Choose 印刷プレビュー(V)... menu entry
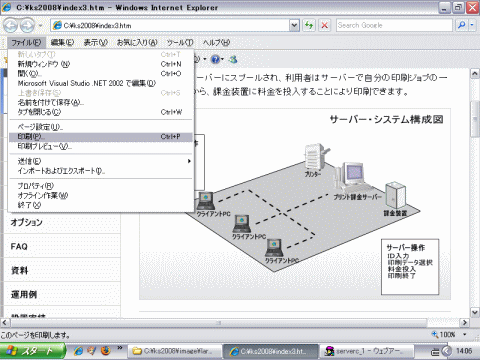480x360 pixels. pyautogui.click(x=101, y=146)
